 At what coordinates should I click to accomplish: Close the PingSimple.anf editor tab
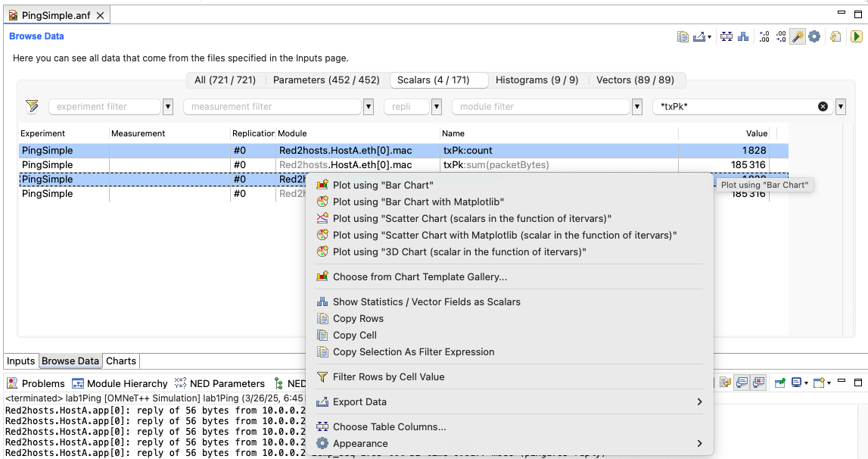100,15
